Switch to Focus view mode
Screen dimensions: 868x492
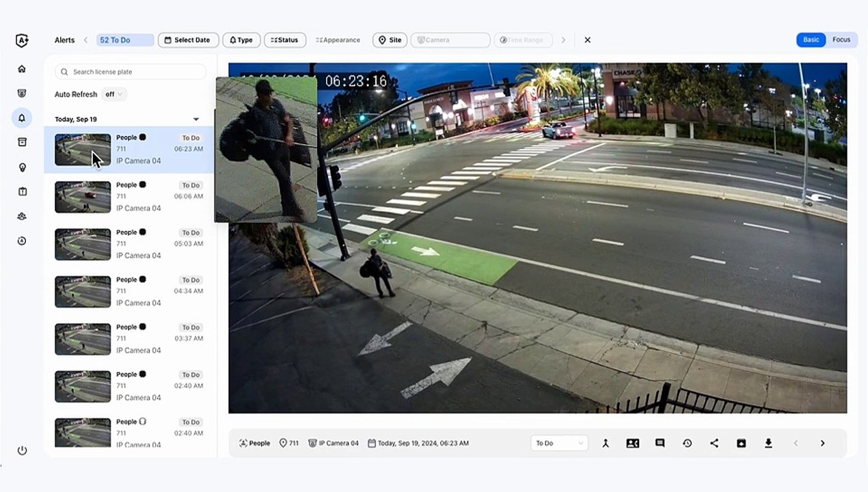tap(841, 40)
